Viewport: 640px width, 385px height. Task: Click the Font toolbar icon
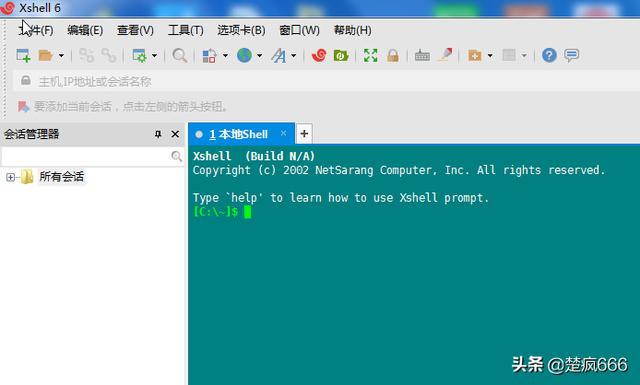(x=279, y=56)
